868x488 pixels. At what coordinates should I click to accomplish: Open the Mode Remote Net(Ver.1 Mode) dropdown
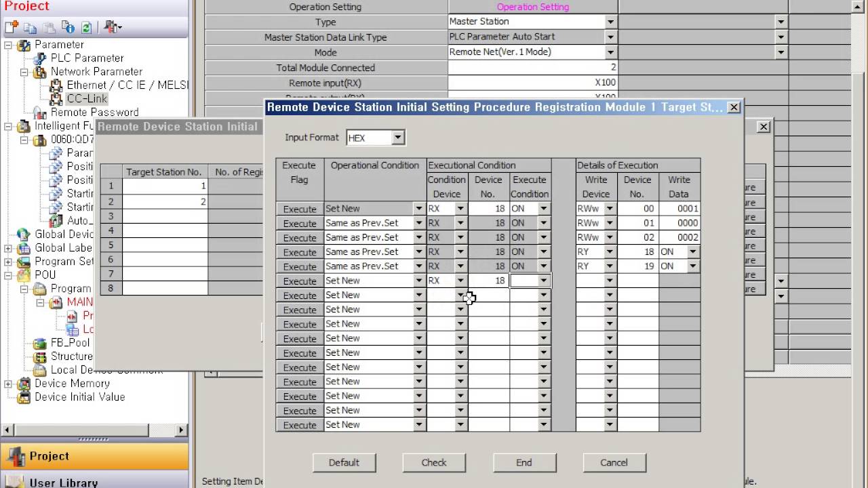[610, 52]
